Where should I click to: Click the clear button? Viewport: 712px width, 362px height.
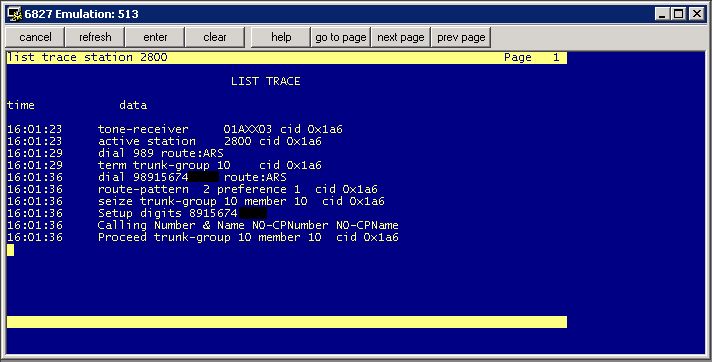pyautogui.click(x=215, y=37)
